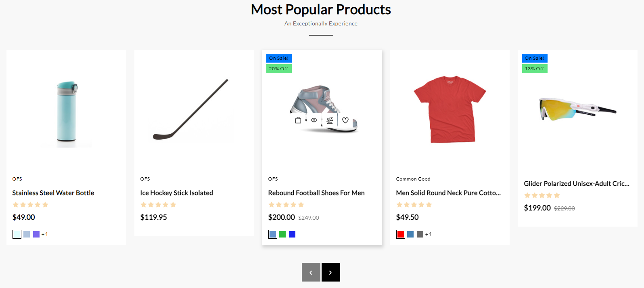Expand the +1 more colors for the water bottle
Image resolution: width=644 pixels, height=288 pixels.
[x=45, y=234]
